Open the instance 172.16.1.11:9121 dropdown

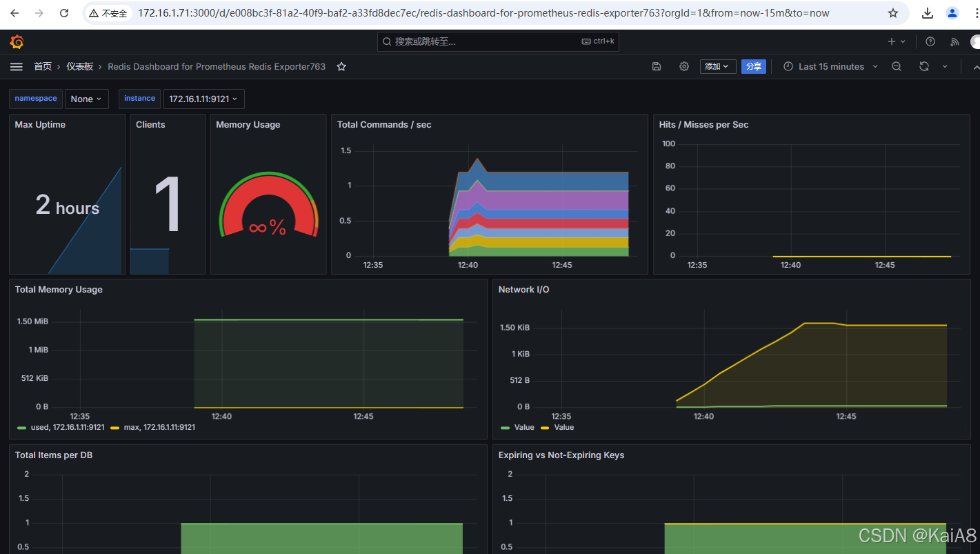pyautogui.click(x=203, y=99)
